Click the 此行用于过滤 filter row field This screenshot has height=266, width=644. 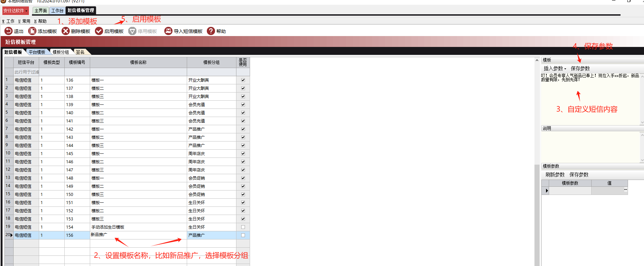click(27, 72)
